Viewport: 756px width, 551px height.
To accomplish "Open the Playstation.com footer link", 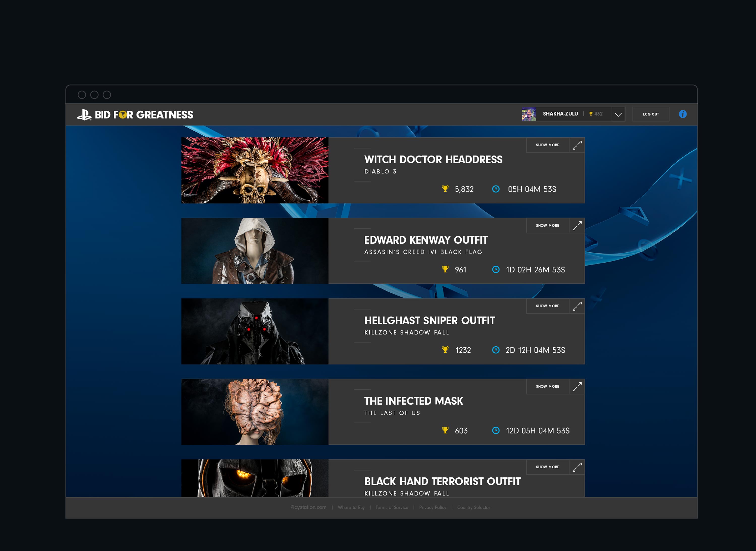I will [x=308, y=507].
